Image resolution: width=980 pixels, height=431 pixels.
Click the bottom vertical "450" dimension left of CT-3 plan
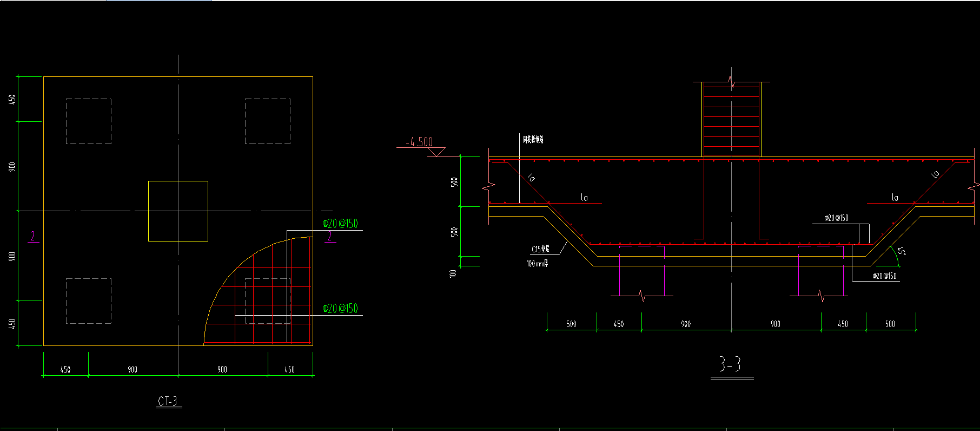coord(12,324)
